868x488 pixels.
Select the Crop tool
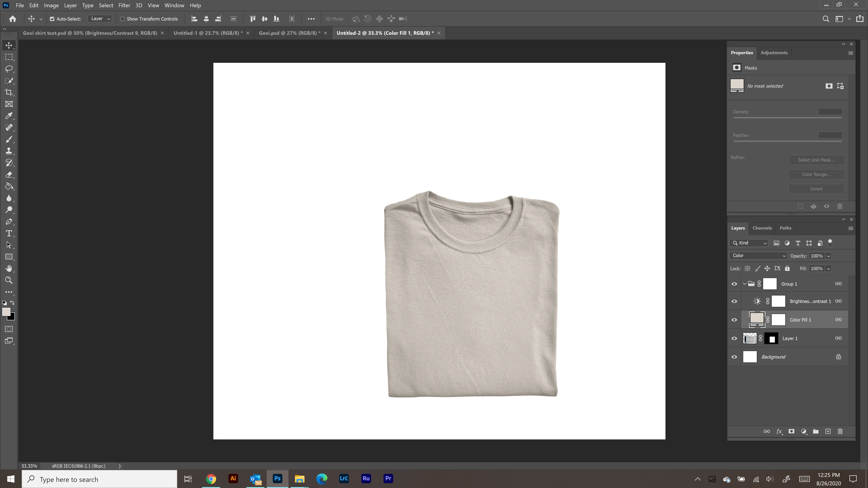click(9, 92)
